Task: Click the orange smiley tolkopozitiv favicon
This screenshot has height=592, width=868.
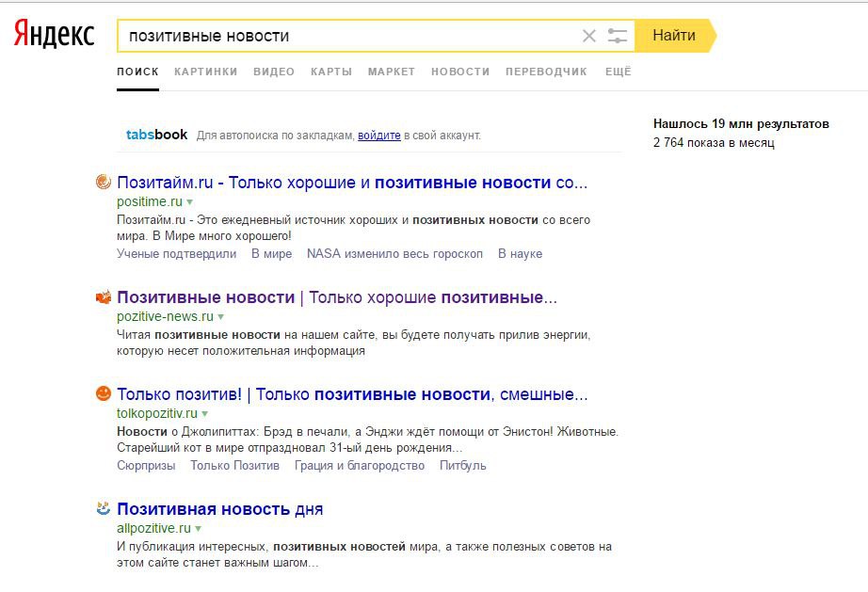Action: point(103,393)
